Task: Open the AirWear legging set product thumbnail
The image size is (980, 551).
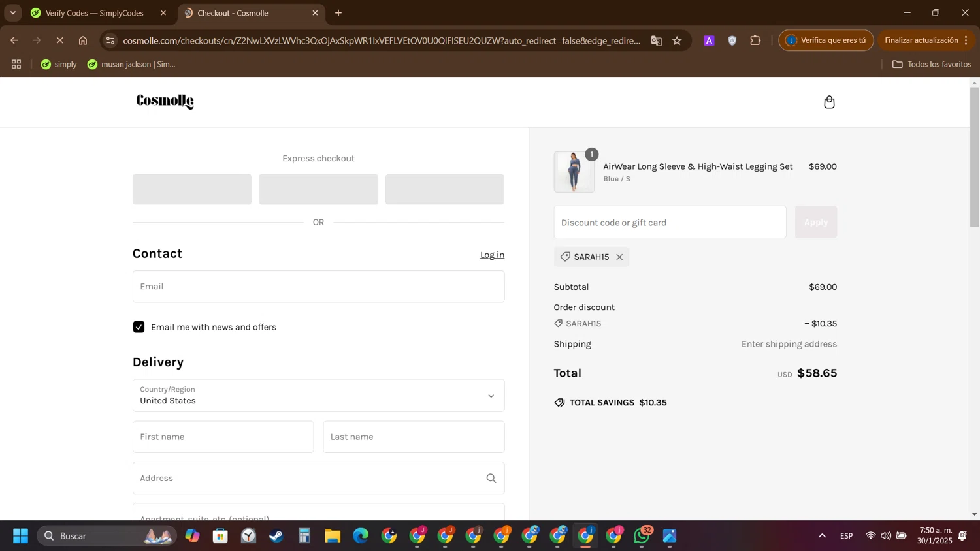Action: pos(574,172)
